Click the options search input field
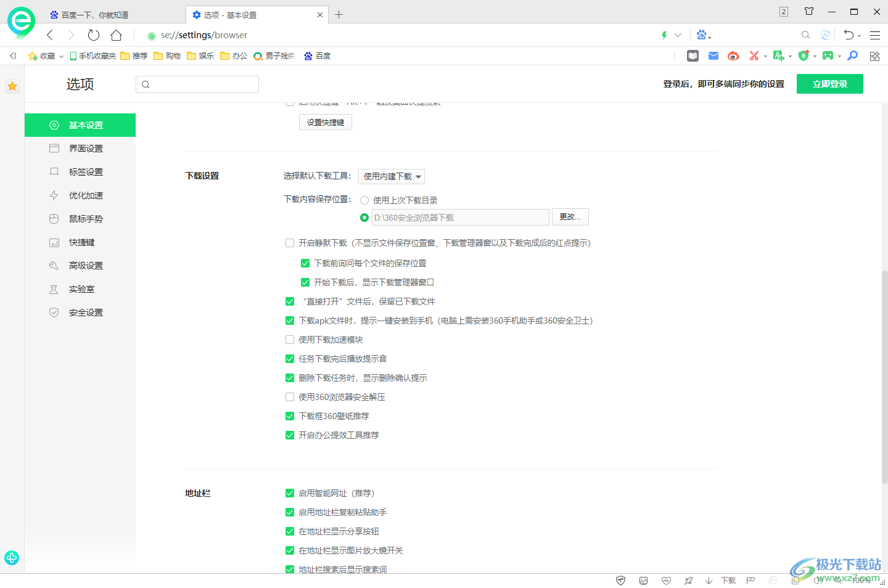This screenshot has height=588, width=888. point(197,84)
